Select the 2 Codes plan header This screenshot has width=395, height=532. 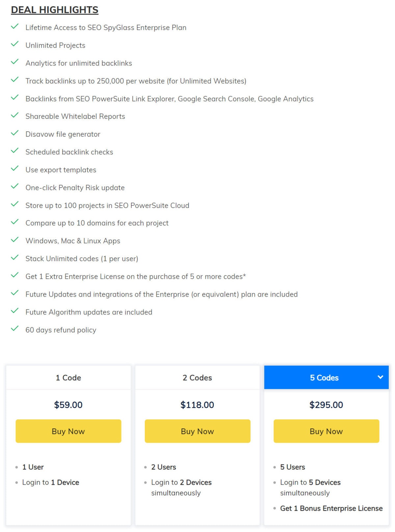pos(197,377)
